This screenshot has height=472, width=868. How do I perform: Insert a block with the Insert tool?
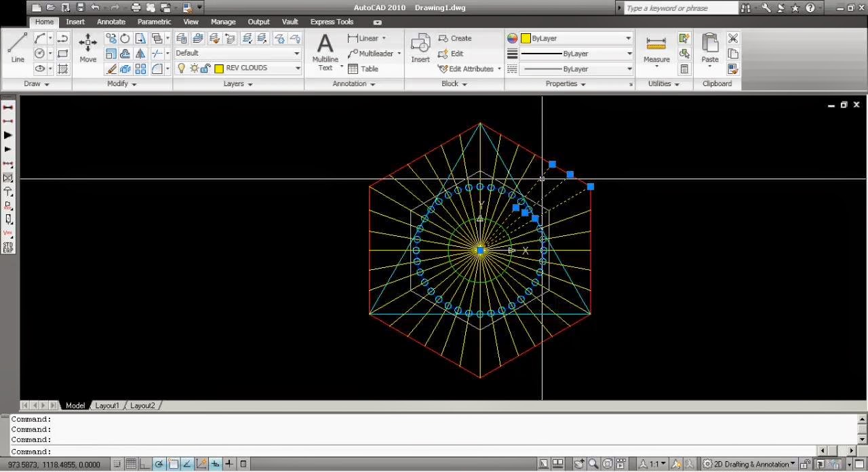[x=420, y=47]
